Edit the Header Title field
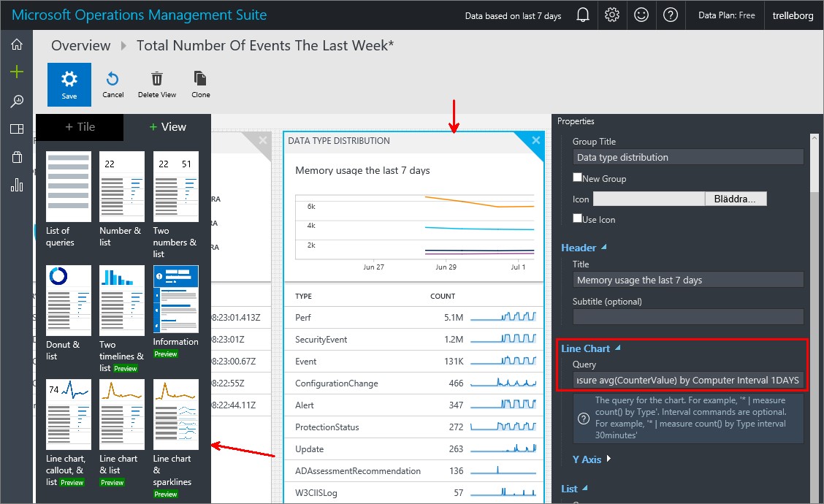824x504 pixels. pos(688,280)
